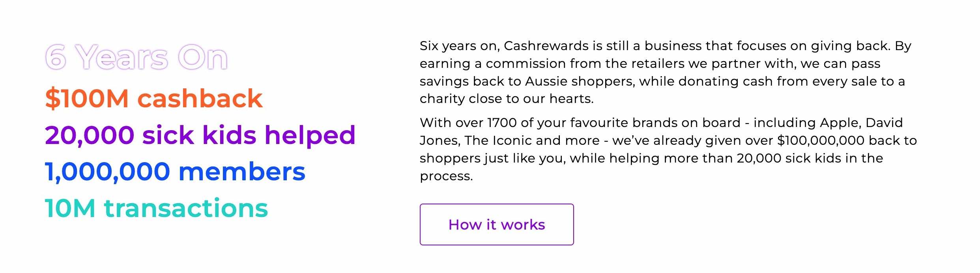
Task: Click the 20,000 sick kids helped heading
Action: (200, 135)
